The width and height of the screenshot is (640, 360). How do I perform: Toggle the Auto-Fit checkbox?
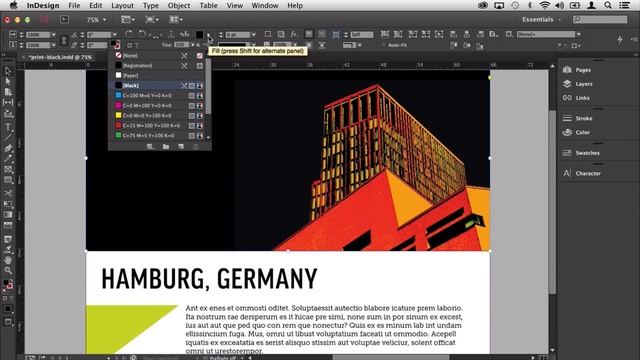tap(383, 45)
